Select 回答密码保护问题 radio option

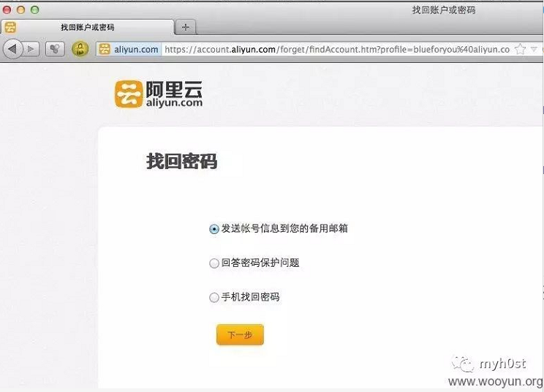click(214, 263)
